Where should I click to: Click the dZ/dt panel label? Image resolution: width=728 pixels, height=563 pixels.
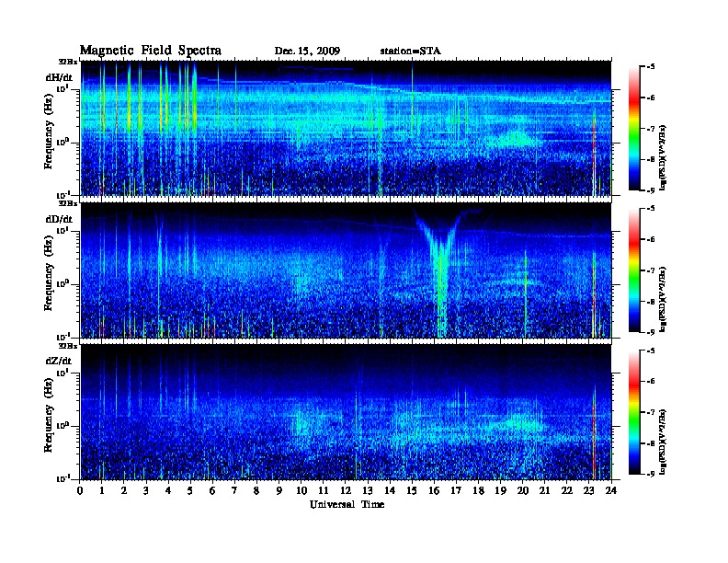coord(59,361)
